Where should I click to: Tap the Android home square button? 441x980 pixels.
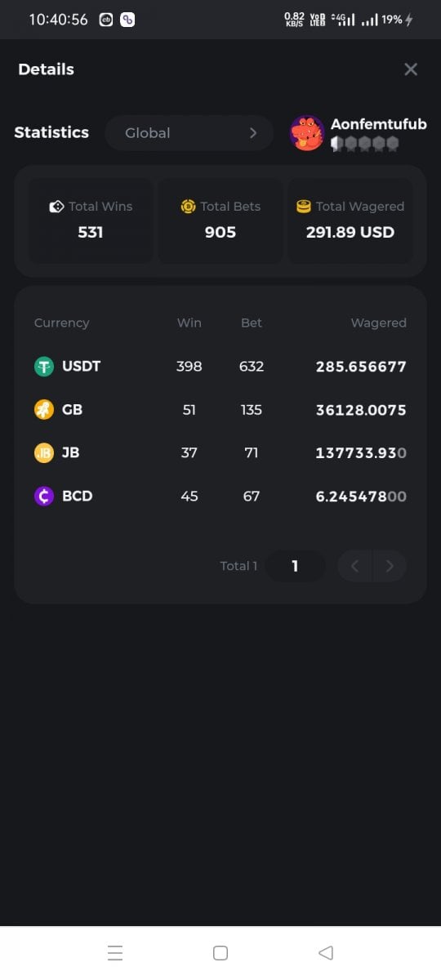220,953
